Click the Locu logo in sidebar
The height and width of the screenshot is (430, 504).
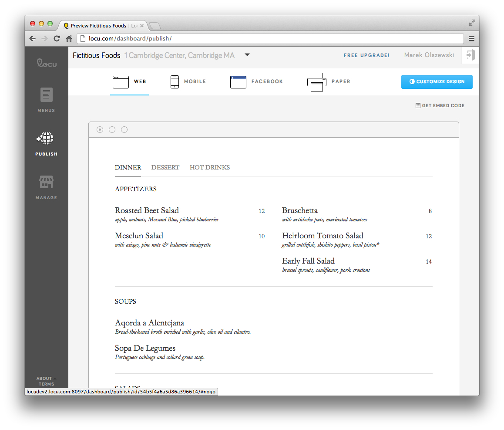pyautogui.click(x=47, y=63)
